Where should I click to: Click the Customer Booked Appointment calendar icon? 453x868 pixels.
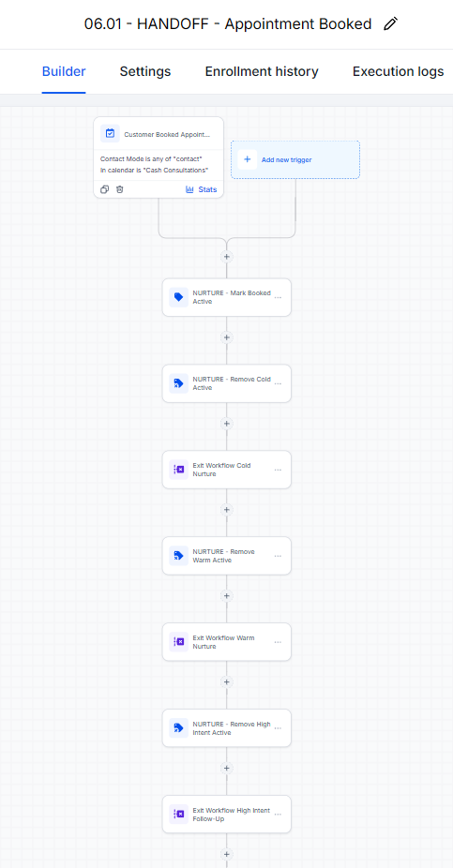tap(111, 133)
